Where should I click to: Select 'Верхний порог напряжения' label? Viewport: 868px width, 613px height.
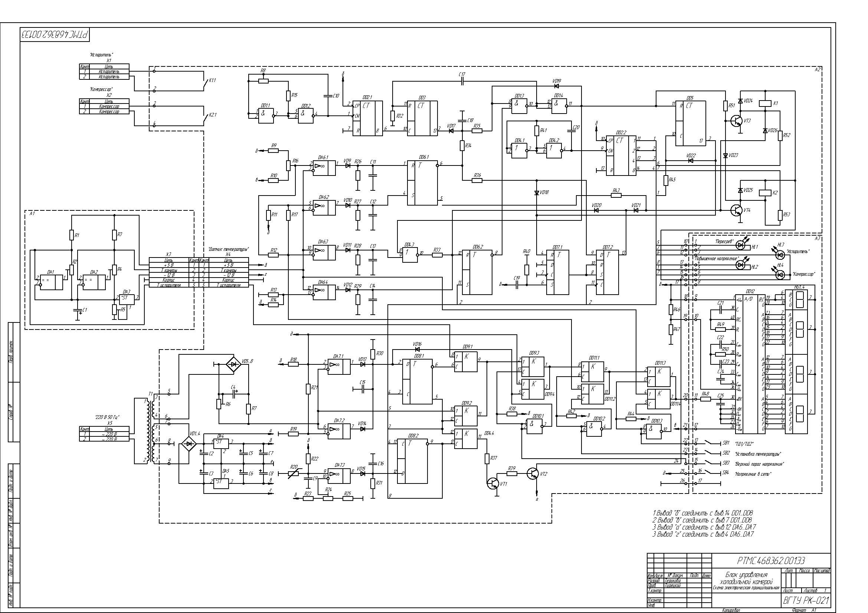[759, 464]
